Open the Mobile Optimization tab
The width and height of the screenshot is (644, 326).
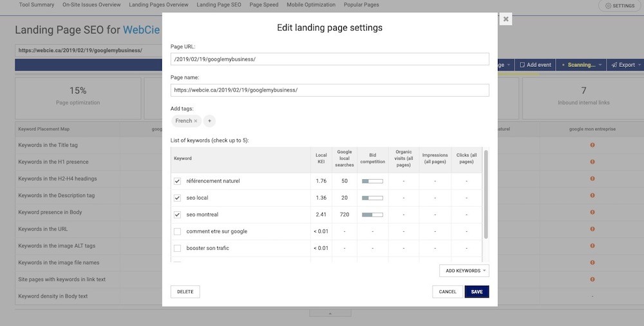(x=311, y=5)
